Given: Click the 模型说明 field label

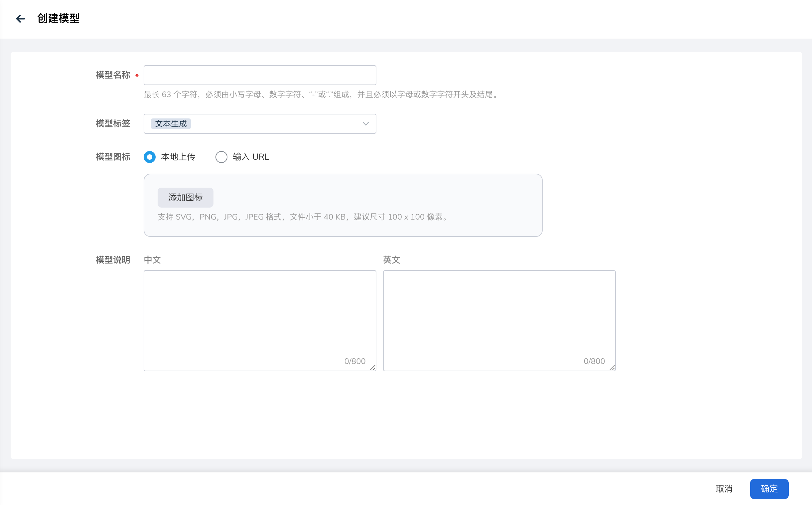Looking at the screenshot, I should coord(113,260).
